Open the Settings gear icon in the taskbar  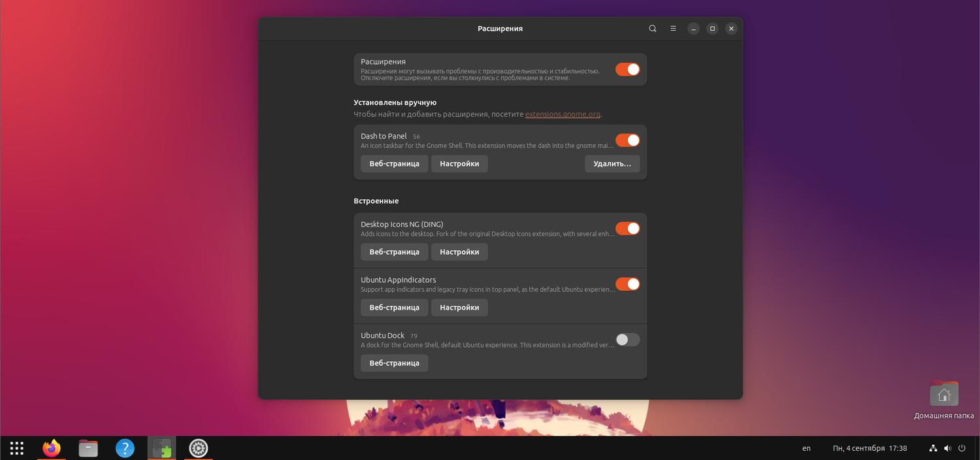(x=198, y=448)
